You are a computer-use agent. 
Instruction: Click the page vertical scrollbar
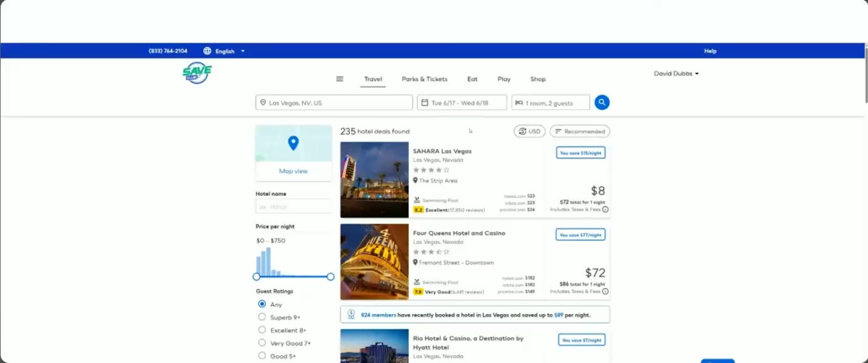point(865,75)
